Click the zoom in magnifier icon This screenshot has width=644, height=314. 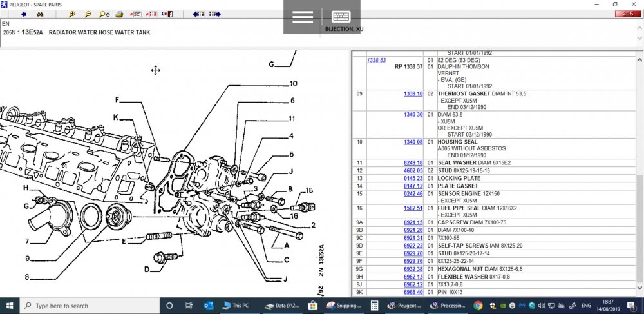click(x=72, y=14)
